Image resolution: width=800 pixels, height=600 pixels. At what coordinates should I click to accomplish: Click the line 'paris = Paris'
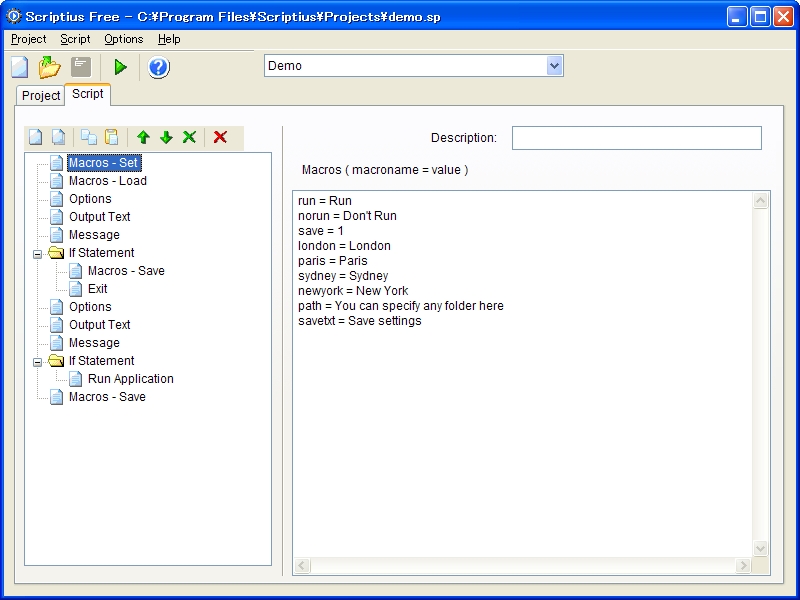click(x=333, y=261)
